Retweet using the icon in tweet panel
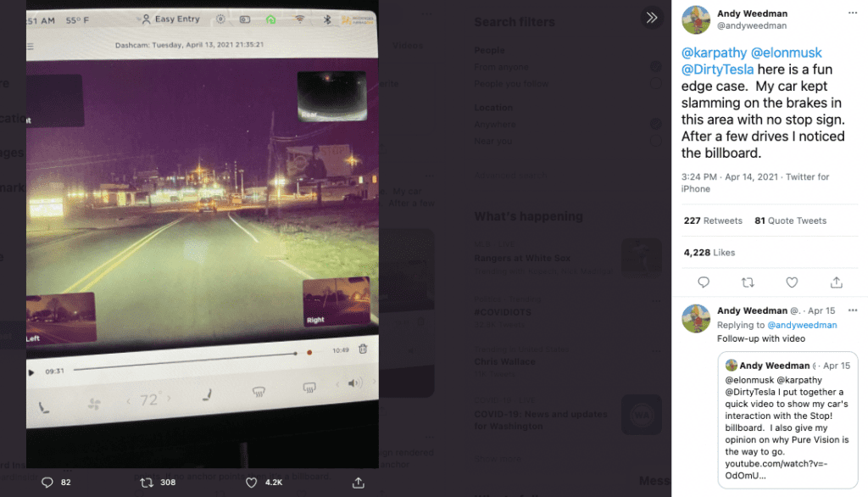This screenshot has width=868, height=497. click(748, 282)
